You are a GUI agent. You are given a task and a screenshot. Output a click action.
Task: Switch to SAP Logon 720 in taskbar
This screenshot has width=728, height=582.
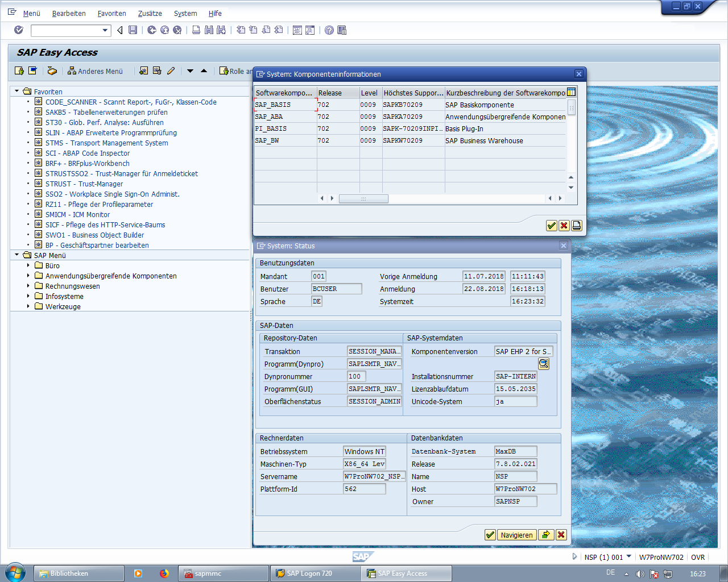point(309,573)
